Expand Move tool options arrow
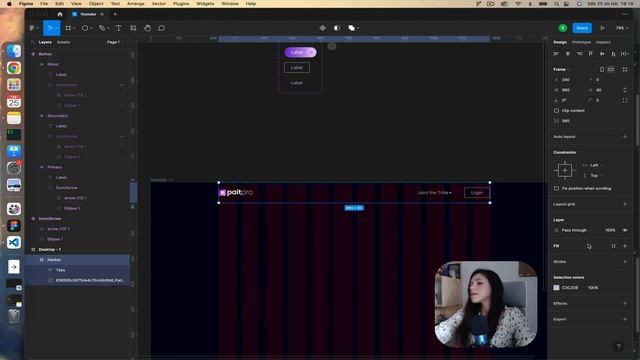Viewport: 640px width, 360px height. [57, 28]
